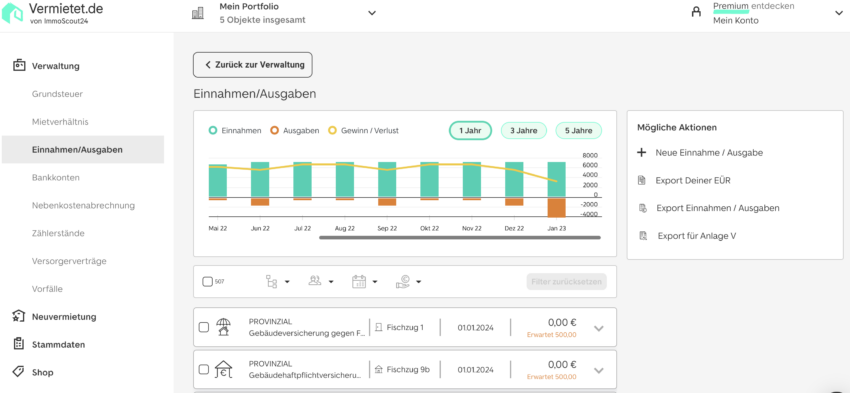Click the Stammdaten building icon
This screenshot has height=393, width=850.
[x=18, y=344]
